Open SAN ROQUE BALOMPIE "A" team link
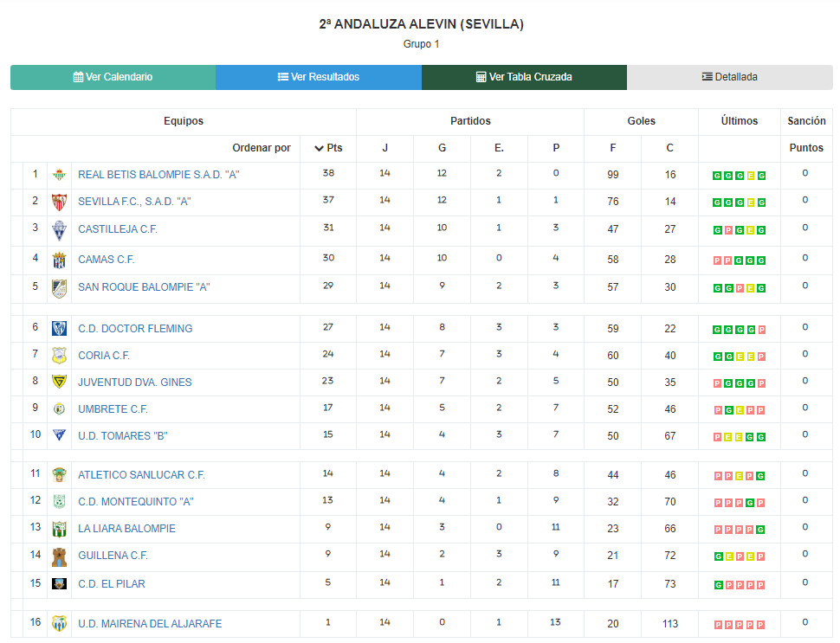840x643 pixels. tap(144, 287)
